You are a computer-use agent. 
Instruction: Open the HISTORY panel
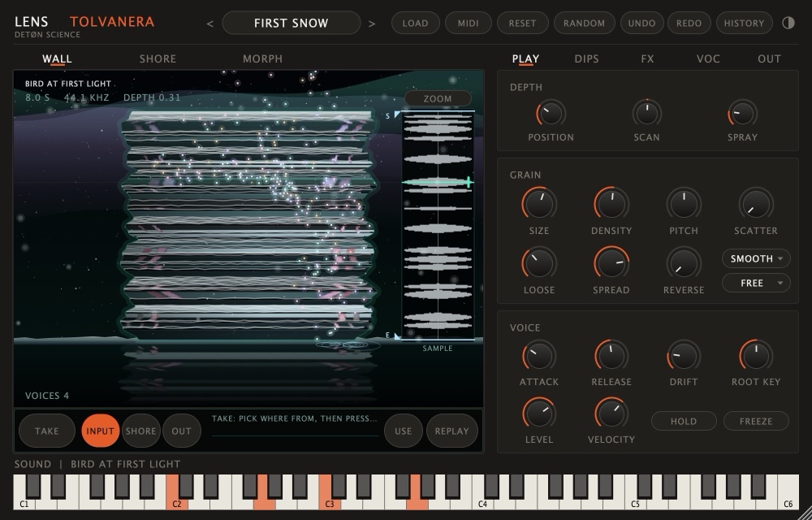tap(744, 24)
